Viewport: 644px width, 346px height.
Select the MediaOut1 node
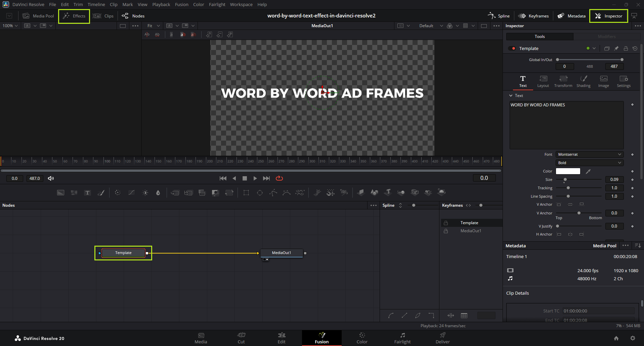pyautogui.click(x=282, y=253)
